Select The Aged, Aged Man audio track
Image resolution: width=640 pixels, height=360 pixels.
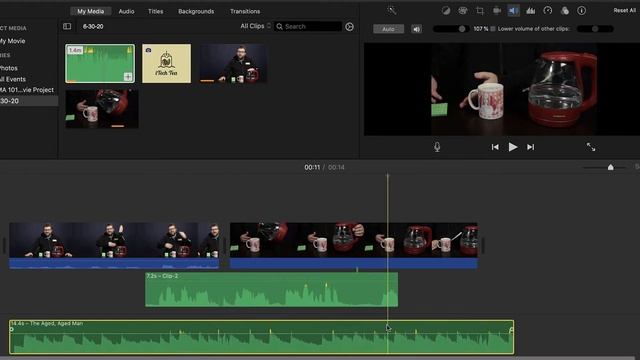[x=262, y=337]
